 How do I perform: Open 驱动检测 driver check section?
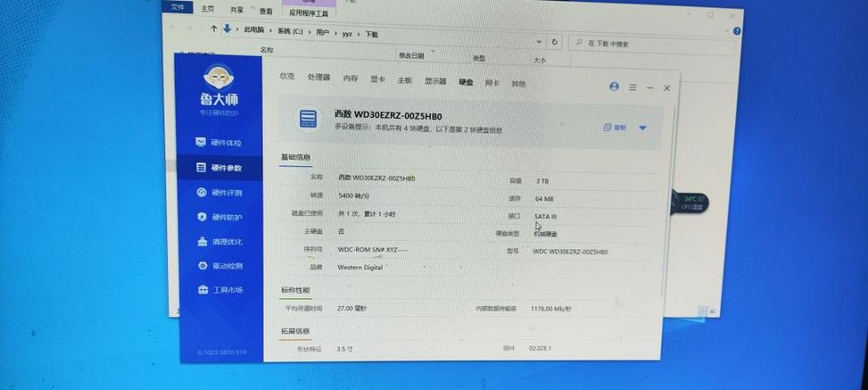[x=220, y=265]
